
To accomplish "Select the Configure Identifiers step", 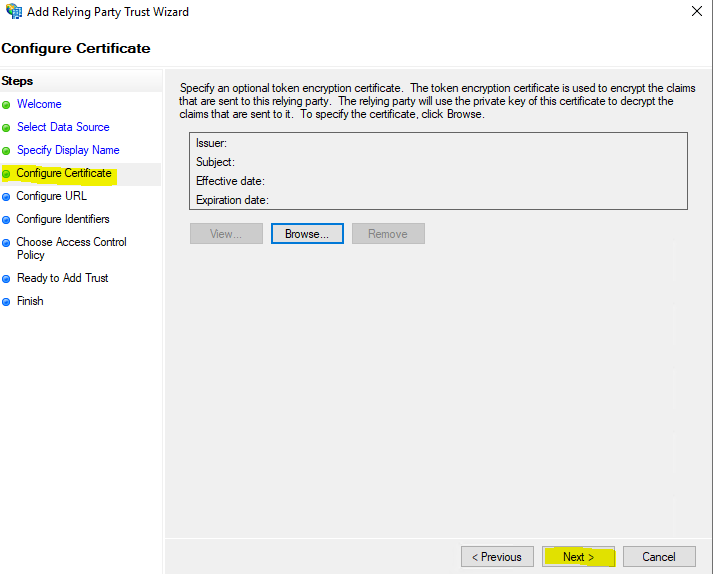I will point(63,219).
